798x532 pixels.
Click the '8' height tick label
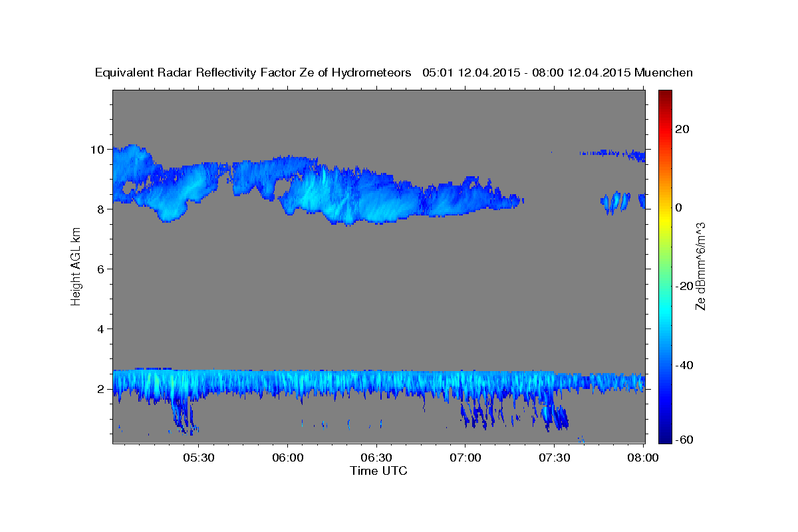pos(100,209)
